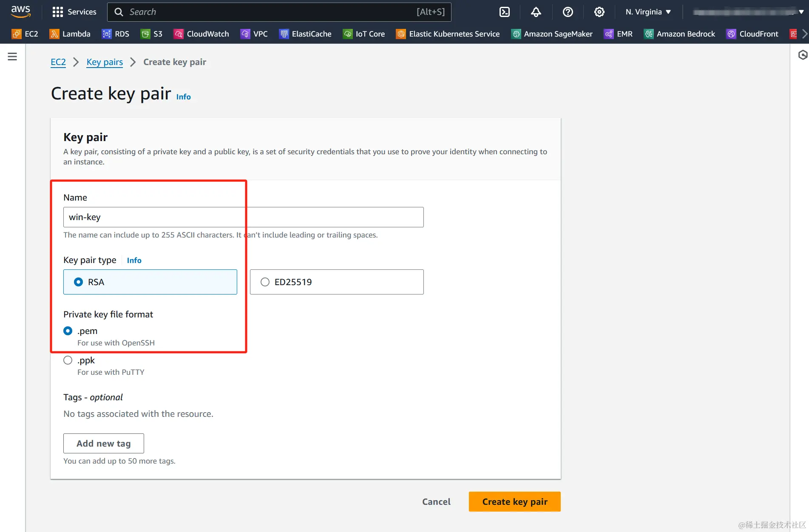
Task: Click the ElastiCache shortcut icon
Action: pyautogui.click(x=284, y=34)
